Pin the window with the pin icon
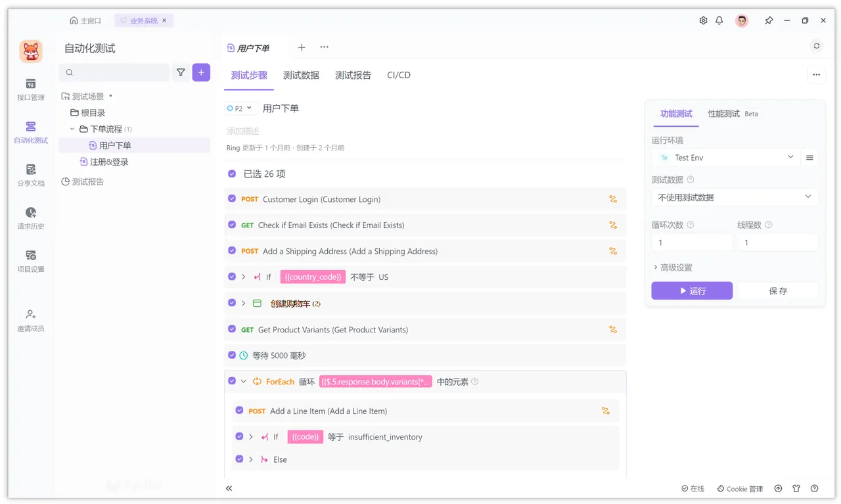 pos(769,20)
